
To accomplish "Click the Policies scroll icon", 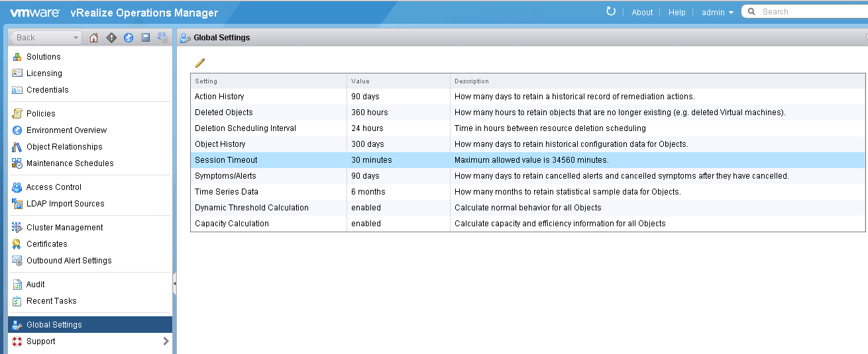I will click(x=17, y=114).
